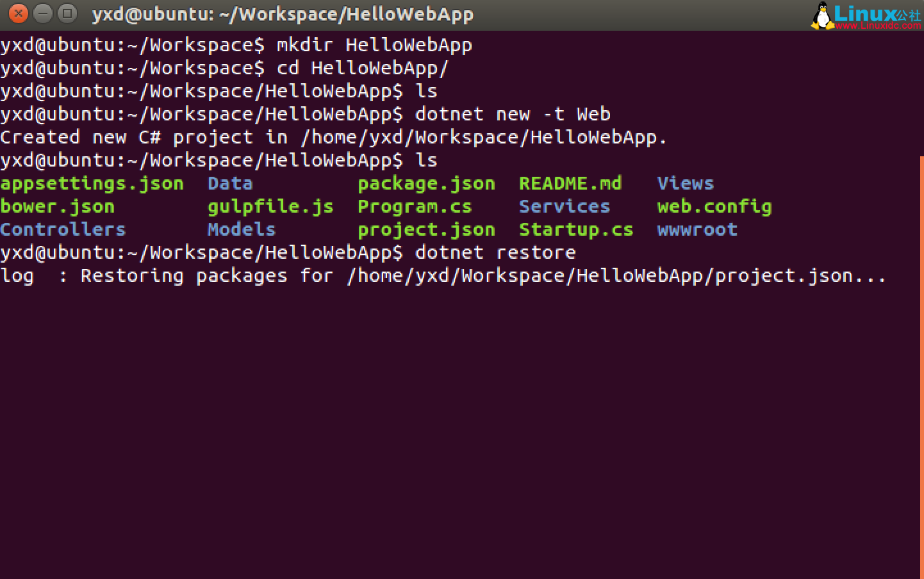Select the web.config entry
Screen dimensions: 924x579
[x=714, y=206]
